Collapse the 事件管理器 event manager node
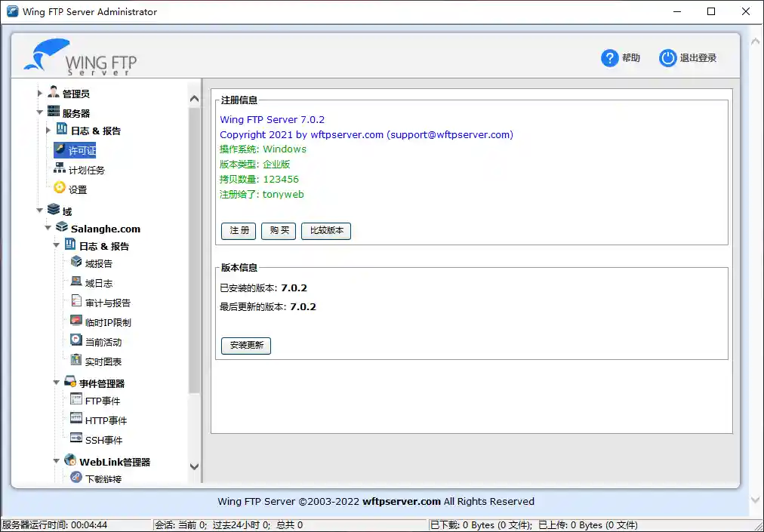Image resolution: width=764 pixels, height=532 pixels. 56,382
